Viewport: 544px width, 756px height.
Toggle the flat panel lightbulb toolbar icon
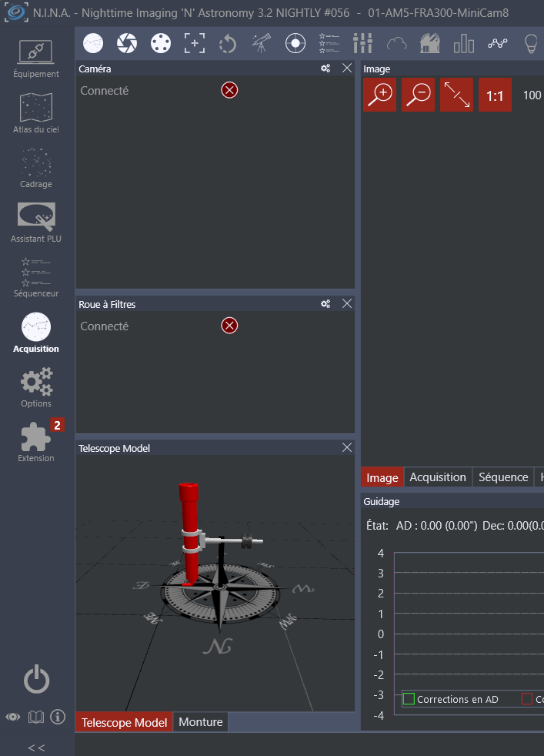tap(530, 43)
